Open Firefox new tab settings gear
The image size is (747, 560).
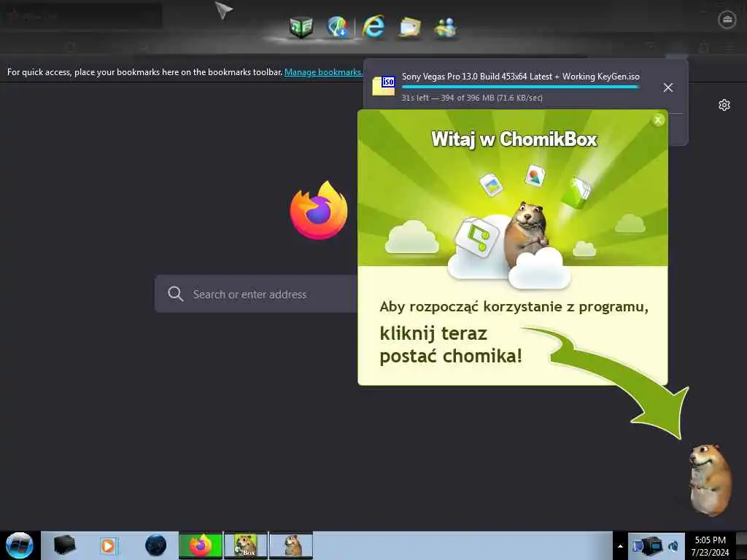click(724, 105)
